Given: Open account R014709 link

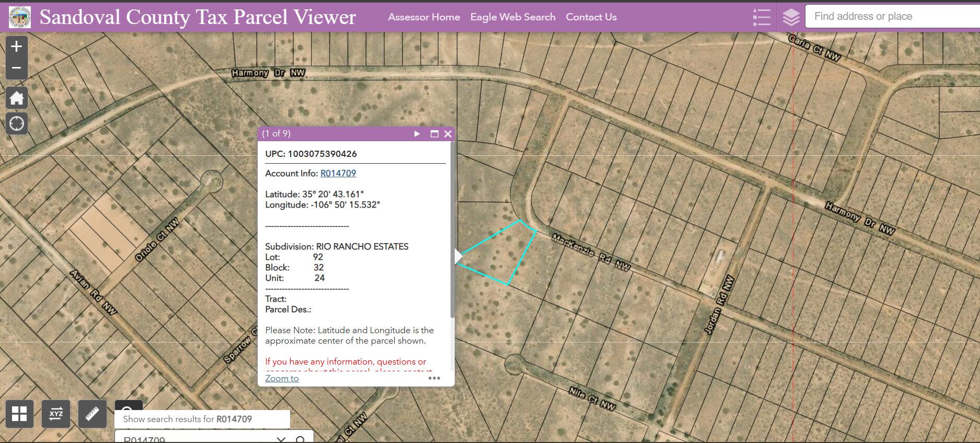Looking at the screenshot, I should 338,174.
